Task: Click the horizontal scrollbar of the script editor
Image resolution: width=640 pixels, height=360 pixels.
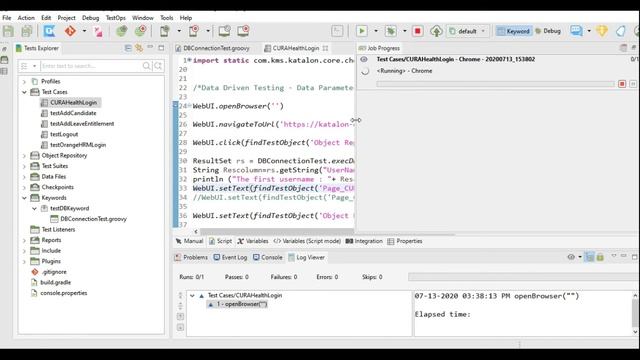Action: (277, 231)
